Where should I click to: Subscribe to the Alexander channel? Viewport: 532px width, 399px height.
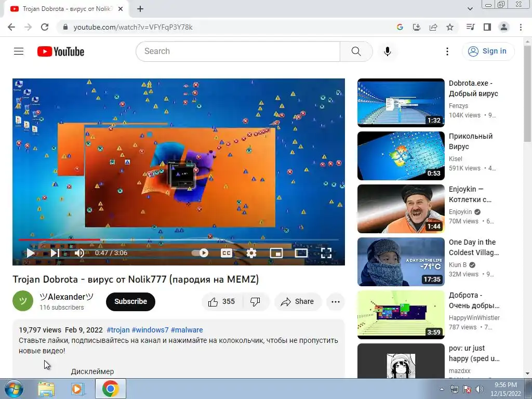click(130, 302)
